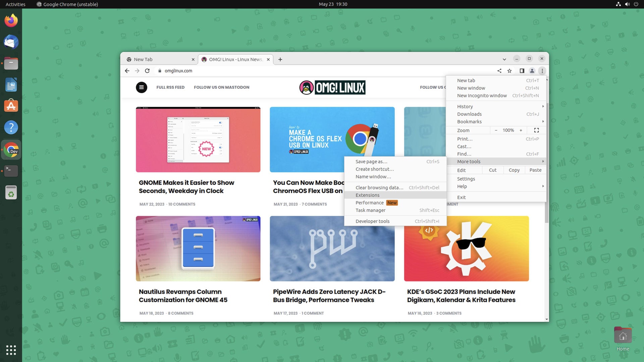Expand the Bookmarks submenu

coord(496,122)
